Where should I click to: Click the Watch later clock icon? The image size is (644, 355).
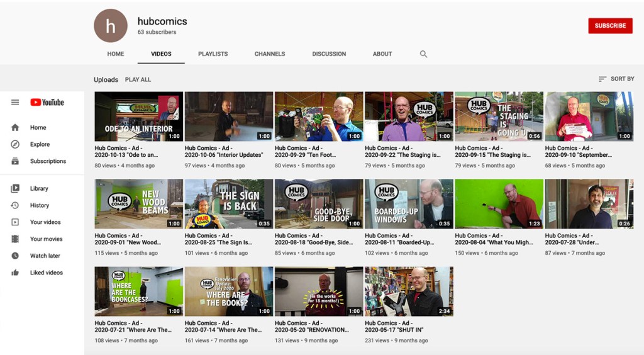click(15, 256)
